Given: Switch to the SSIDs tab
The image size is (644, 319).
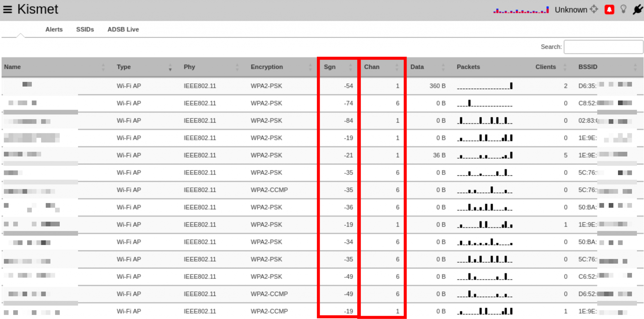Looking at the screenshot, I should pos(85,29).
